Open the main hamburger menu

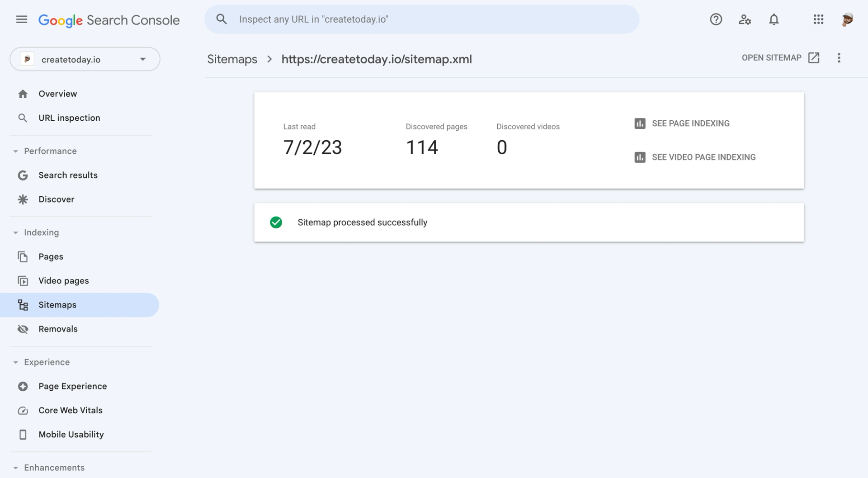tap(22, 19)
